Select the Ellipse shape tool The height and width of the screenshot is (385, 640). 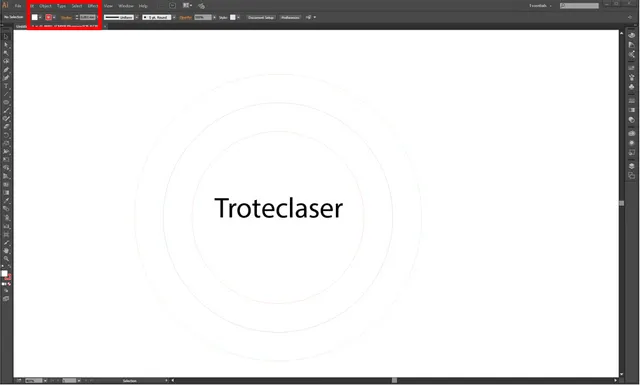6,102
